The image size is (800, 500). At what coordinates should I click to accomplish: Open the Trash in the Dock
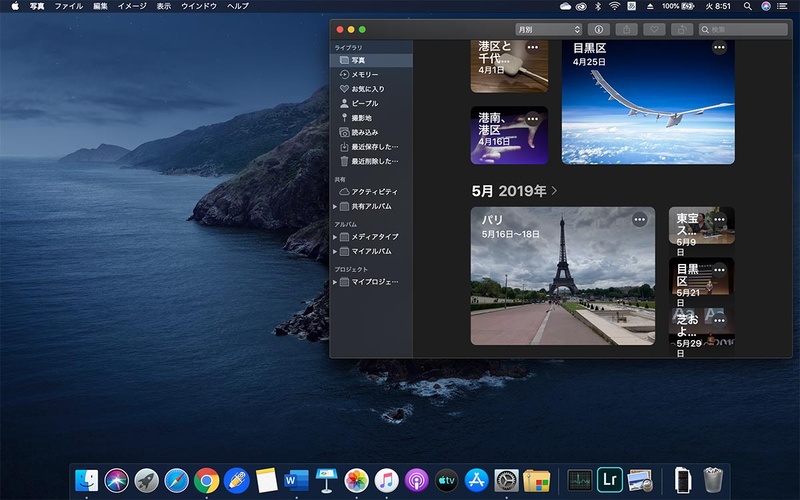(713, 480)
